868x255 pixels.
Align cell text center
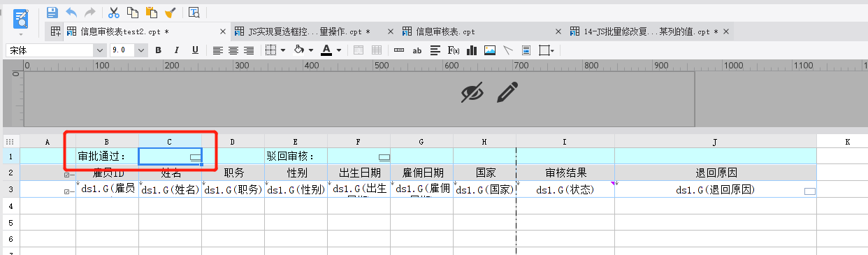tap(233, 50)
